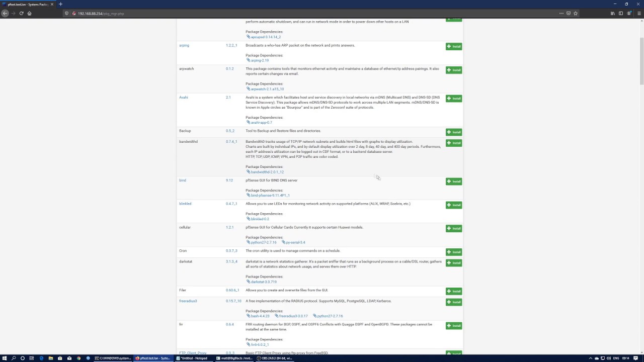Save page to Pocket
The height and width of the screenshot is (362, 644).
click(569, 14)
